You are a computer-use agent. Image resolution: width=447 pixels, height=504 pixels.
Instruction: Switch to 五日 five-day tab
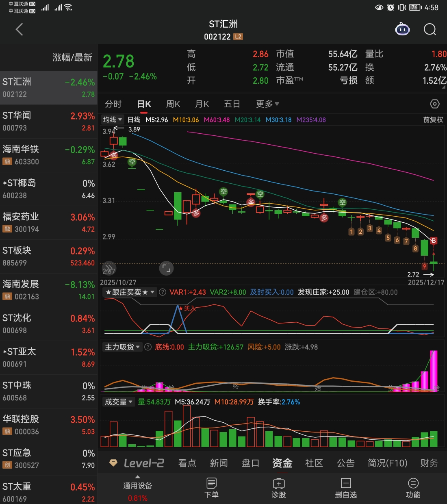[232, 104]
